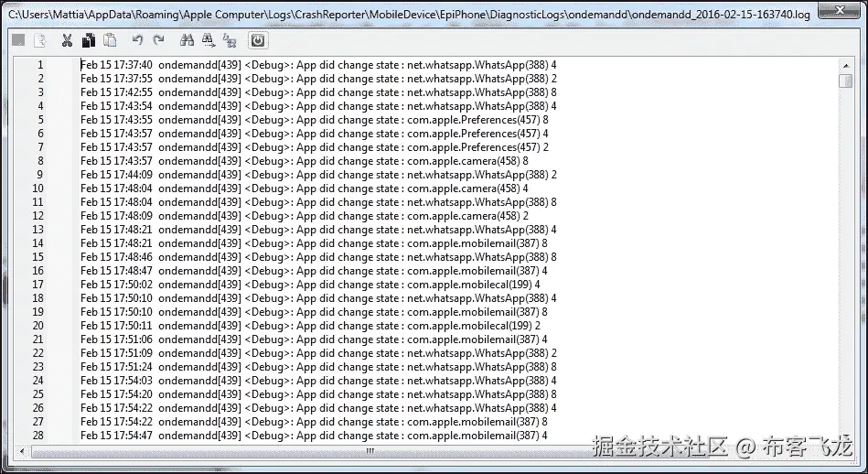Select the log entry at Feb 15 17:37:55
This screenshot has width=868, height=474.
[318, 79]
